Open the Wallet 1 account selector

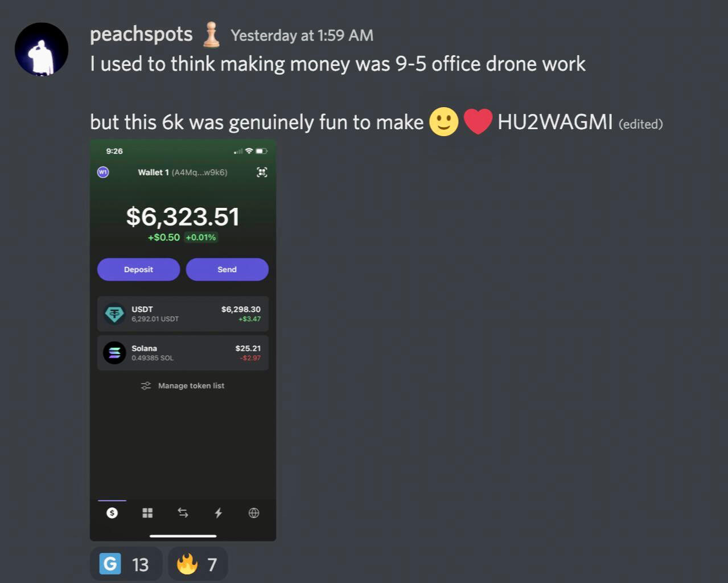tap(183, 172)
